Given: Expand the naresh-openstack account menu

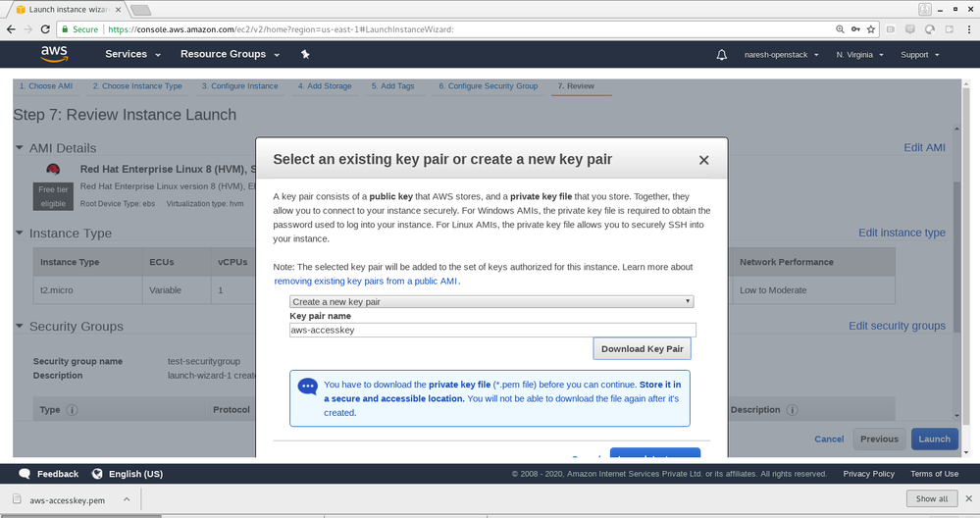Looking at the screenshot, I should [x=781, y=55].
